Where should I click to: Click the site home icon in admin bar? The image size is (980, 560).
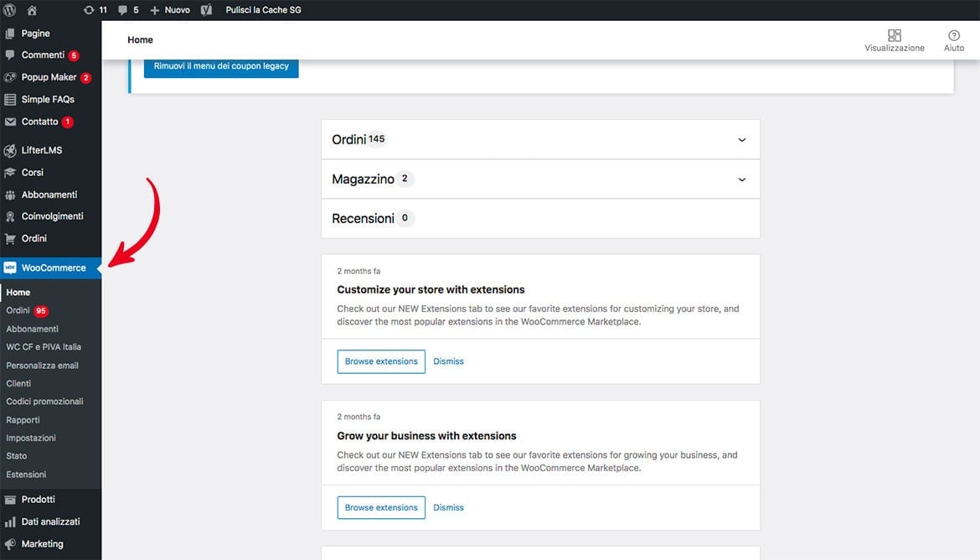(32, 10)
